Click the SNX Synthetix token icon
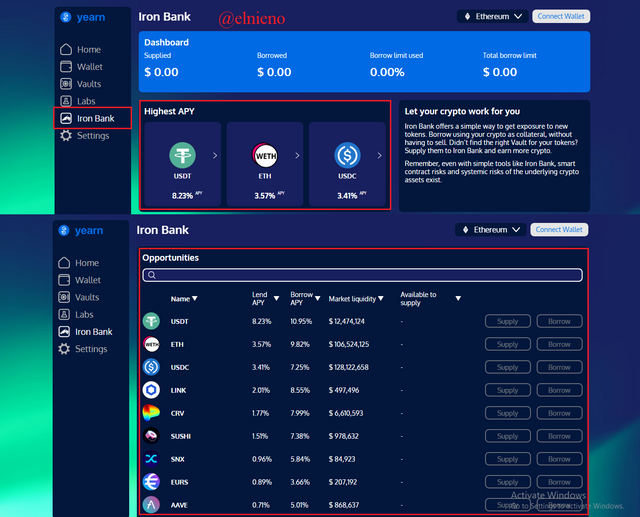The width and height of the screenshot is (640, 517). 151,459
